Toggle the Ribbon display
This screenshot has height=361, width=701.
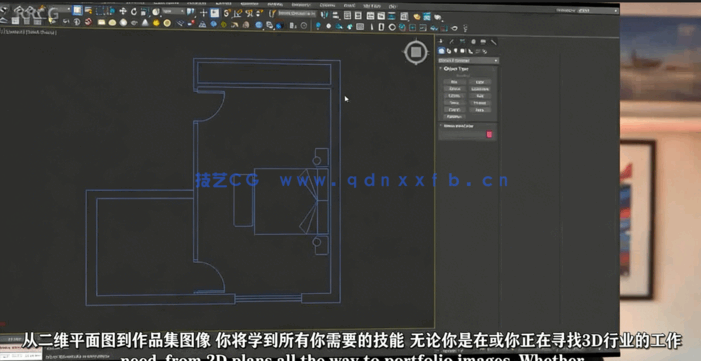370,16
